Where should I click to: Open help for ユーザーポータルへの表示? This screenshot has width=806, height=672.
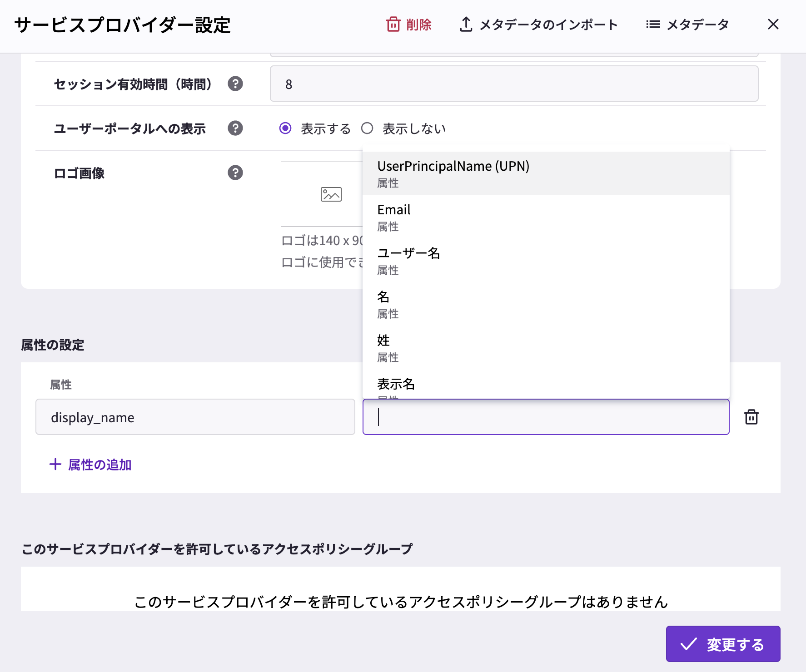point(235,128)
